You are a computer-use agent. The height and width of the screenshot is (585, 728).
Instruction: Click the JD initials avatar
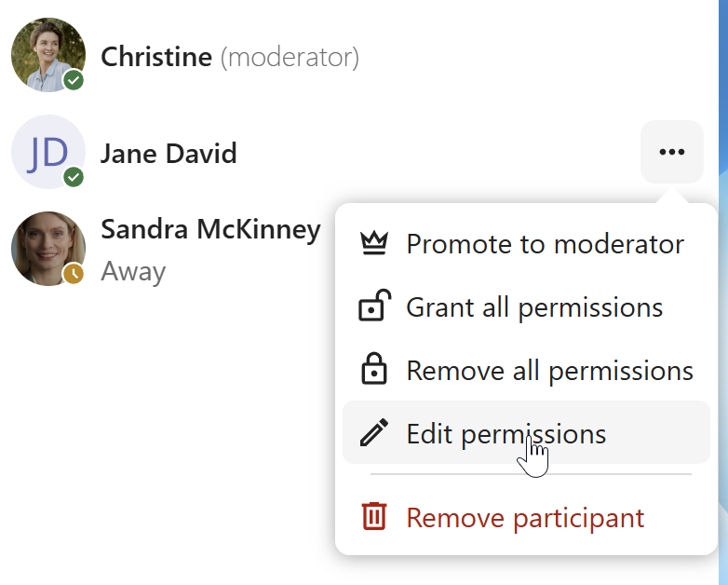point(47,151)
